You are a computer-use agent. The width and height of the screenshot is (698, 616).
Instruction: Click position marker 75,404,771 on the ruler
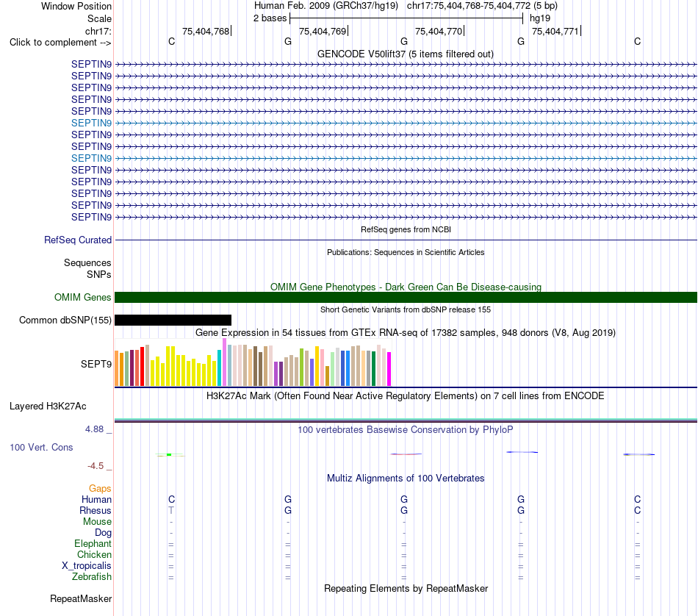[x=555, y=31]
